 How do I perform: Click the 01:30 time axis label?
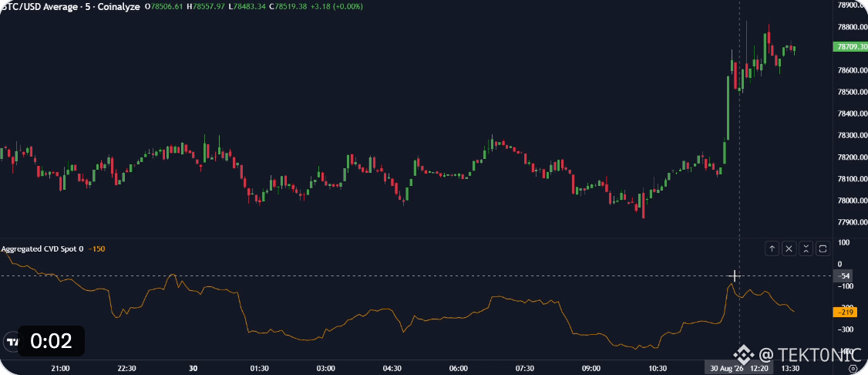click(259, 368)
